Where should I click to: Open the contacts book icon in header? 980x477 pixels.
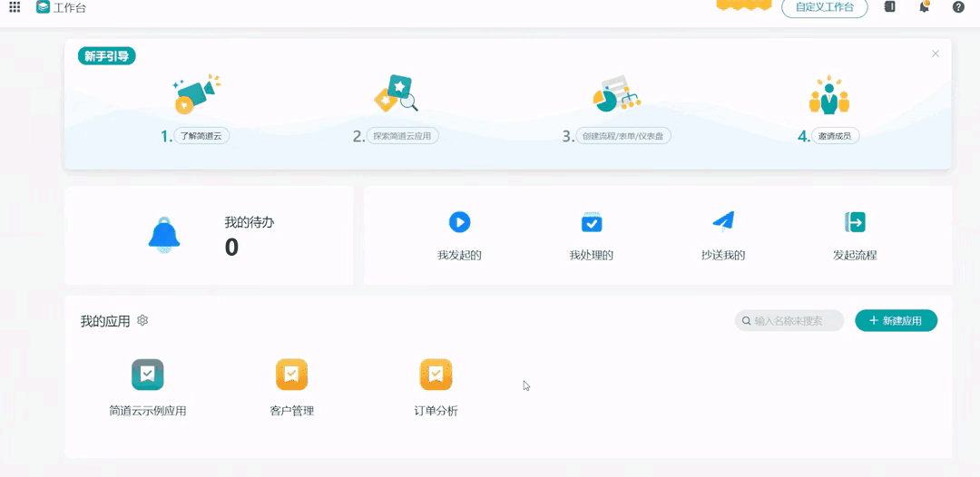pos(890,7)
